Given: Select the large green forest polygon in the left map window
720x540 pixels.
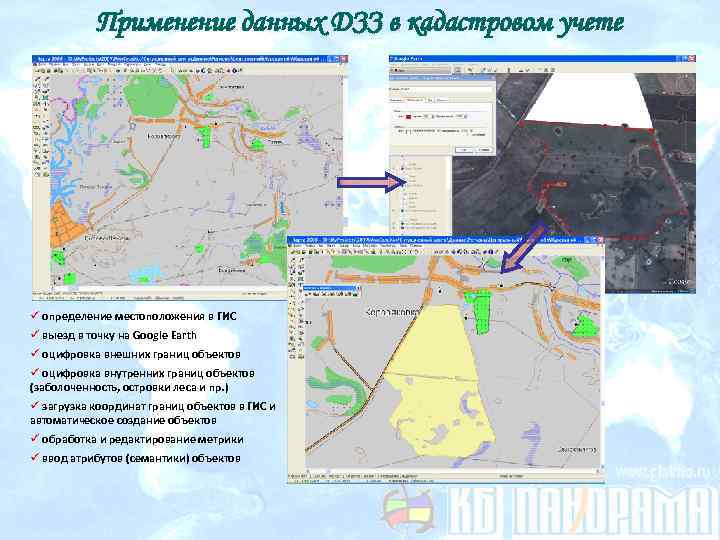Looking at the screenshot, I should (150, 96).
